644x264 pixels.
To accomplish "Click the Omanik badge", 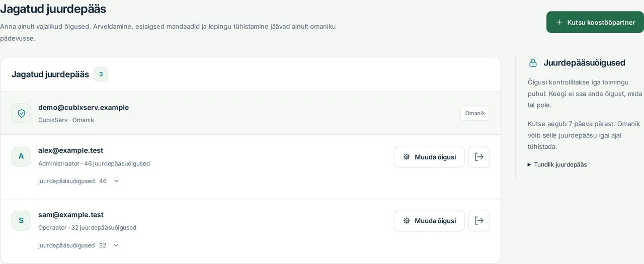I will click(x=475, y=113).
